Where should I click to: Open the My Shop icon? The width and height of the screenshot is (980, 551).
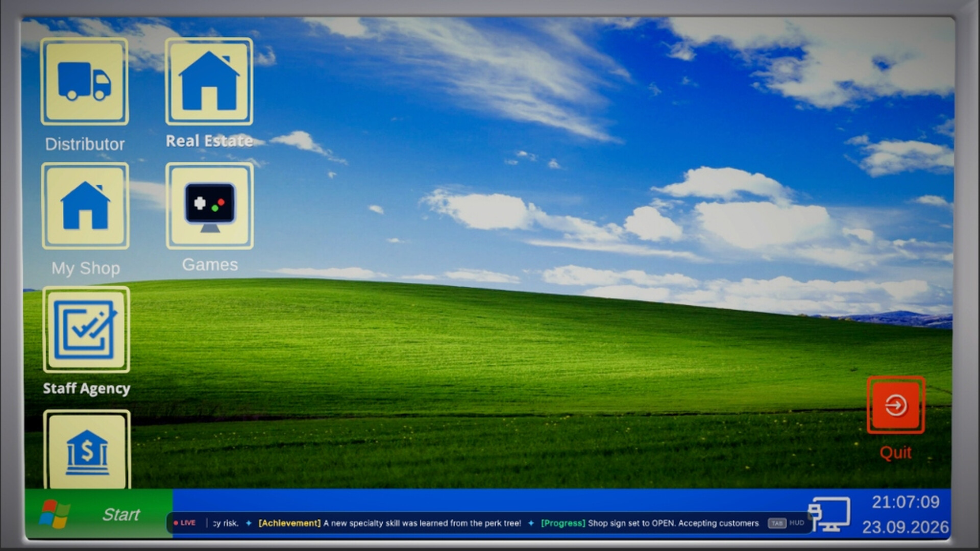85,206
